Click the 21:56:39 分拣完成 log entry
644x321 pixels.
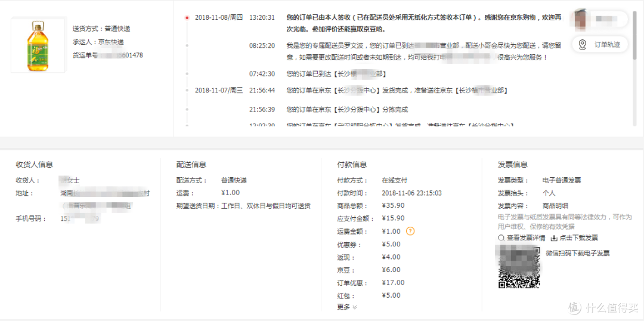347,110
